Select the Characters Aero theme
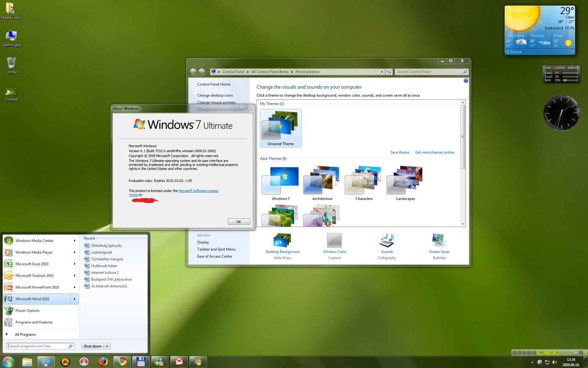 pyautogui.click(x=364, y=183)
